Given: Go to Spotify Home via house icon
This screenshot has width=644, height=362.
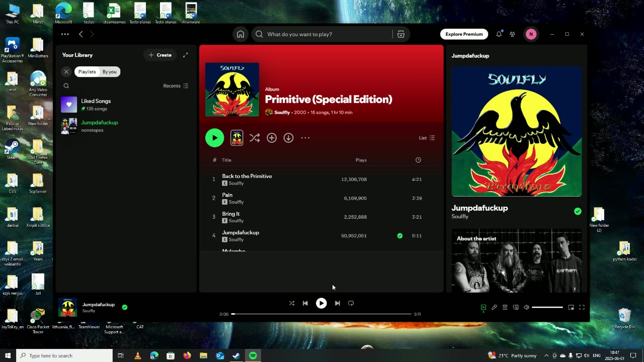Looking at the screenshot, I should pyautogui.click(x=240, y=34).
